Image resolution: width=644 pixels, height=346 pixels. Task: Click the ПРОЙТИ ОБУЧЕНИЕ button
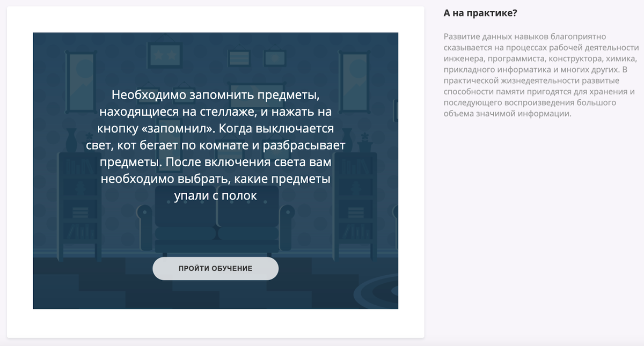215,268
